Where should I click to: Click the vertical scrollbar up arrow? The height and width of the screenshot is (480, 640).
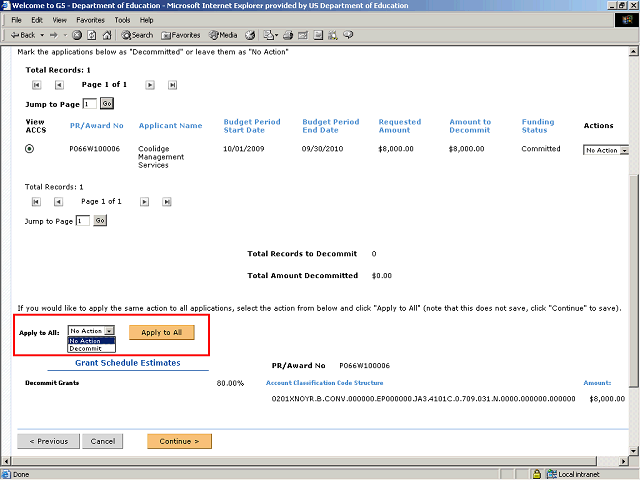pos(633,51)
